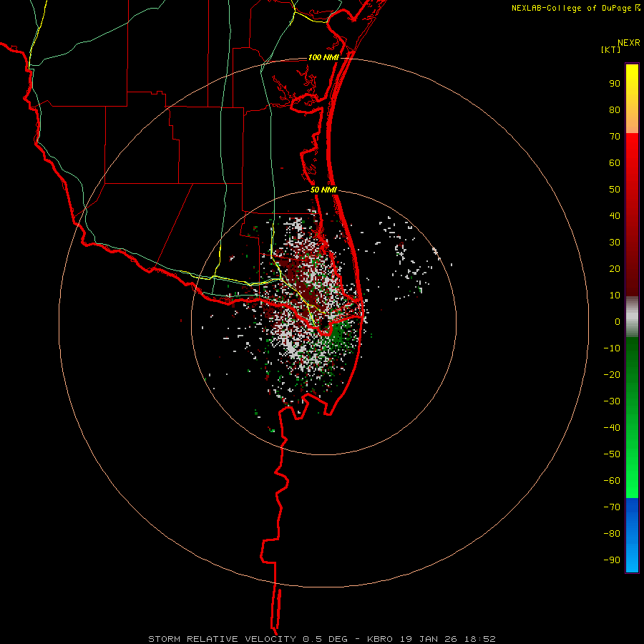Click the 10 value on the velocity scale
The height and width of the screenshot is (644, 644).
coord(615,296)
